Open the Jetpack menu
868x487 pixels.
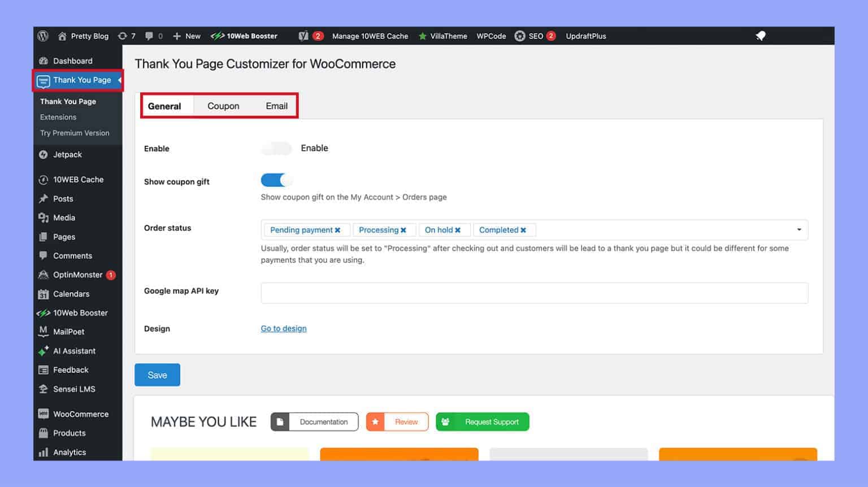(x=67, y=154)
